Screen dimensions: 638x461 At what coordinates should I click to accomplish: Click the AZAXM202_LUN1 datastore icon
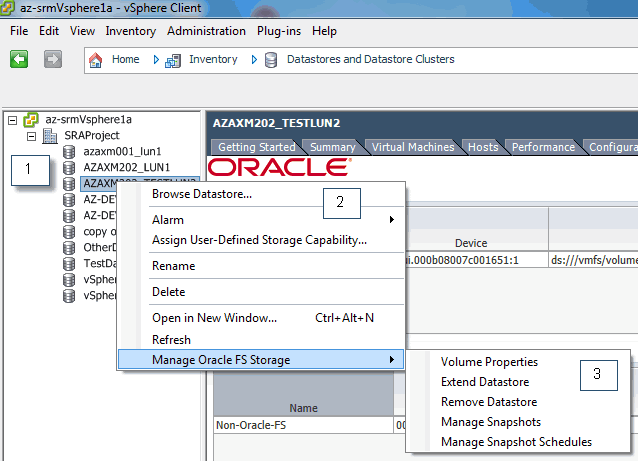click(x=69, y=168)
